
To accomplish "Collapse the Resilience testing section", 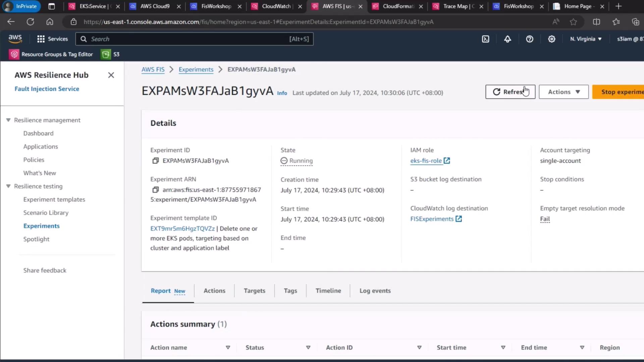I will click(x=8, y=186).
